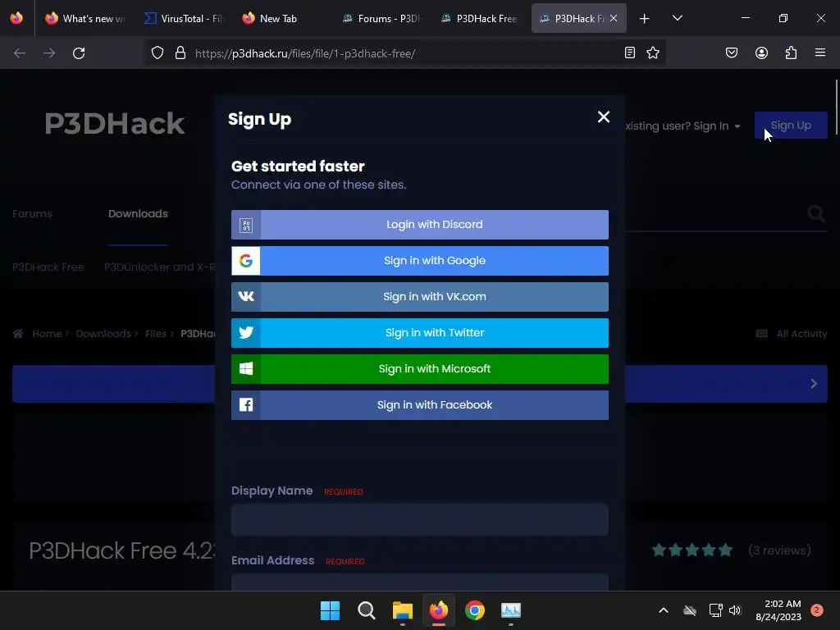Image resolution: width=840 pixels, height=630 pixels.
Task: Open Windows taskbar Search
Action: pyautogui.click(x=367, y=610)
